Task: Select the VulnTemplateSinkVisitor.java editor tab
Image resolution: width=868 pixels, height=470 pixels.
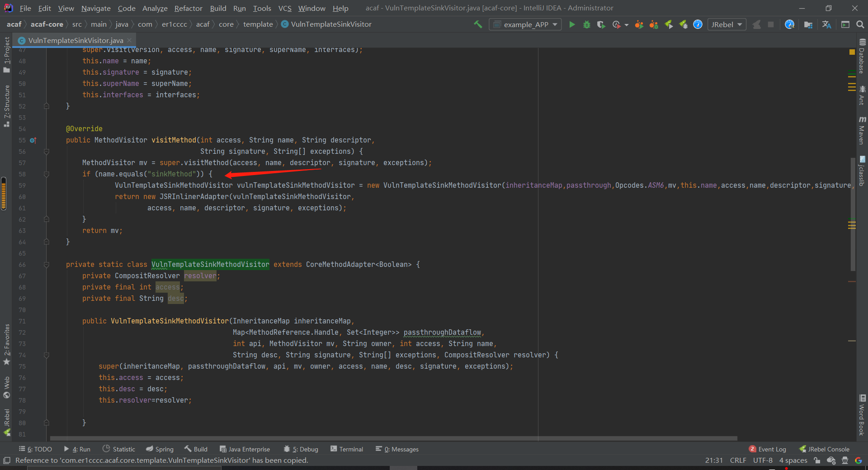Action: (x=75, y=40)
